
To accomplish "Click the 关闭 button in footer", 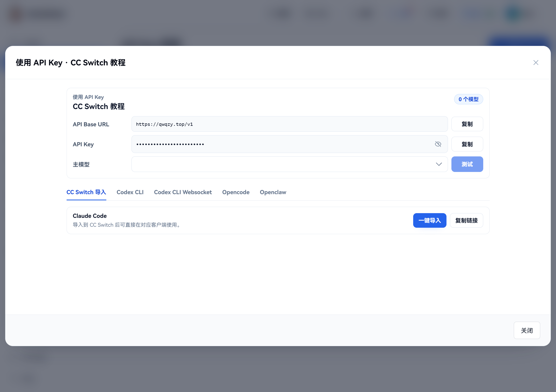I will [x=527, y=330].
